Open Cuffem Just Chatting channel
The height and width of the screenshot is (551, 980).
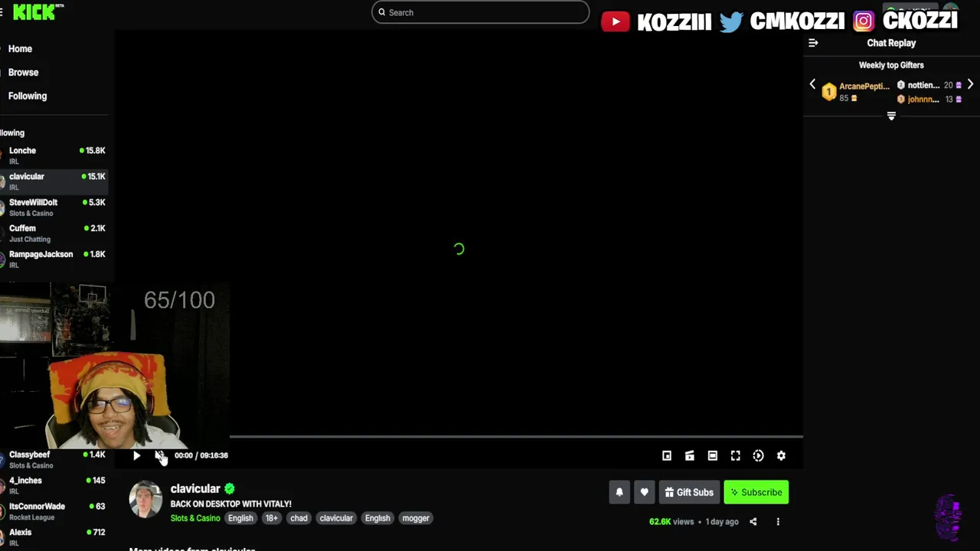[54, 233]
